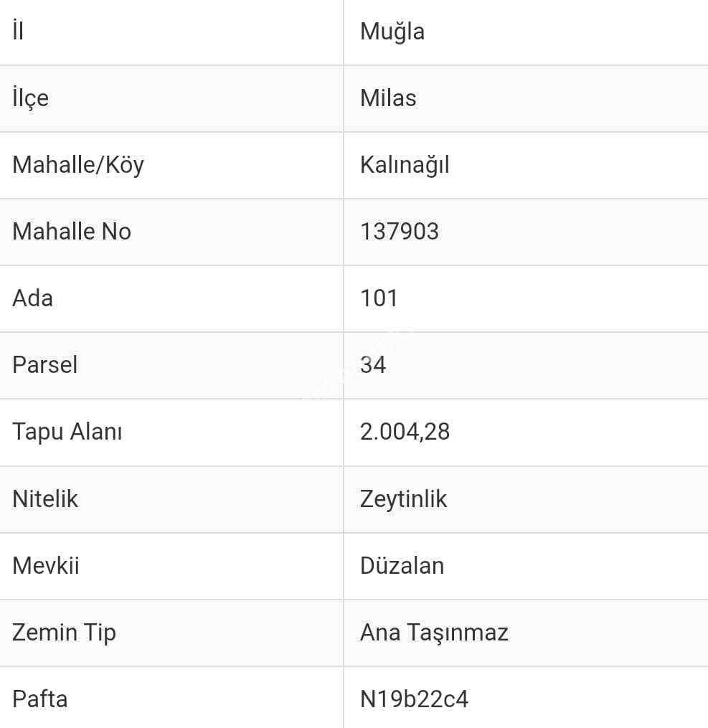Click the Mevkii row label
Screen dimensions: 708x728
click(x=46, y=565)
